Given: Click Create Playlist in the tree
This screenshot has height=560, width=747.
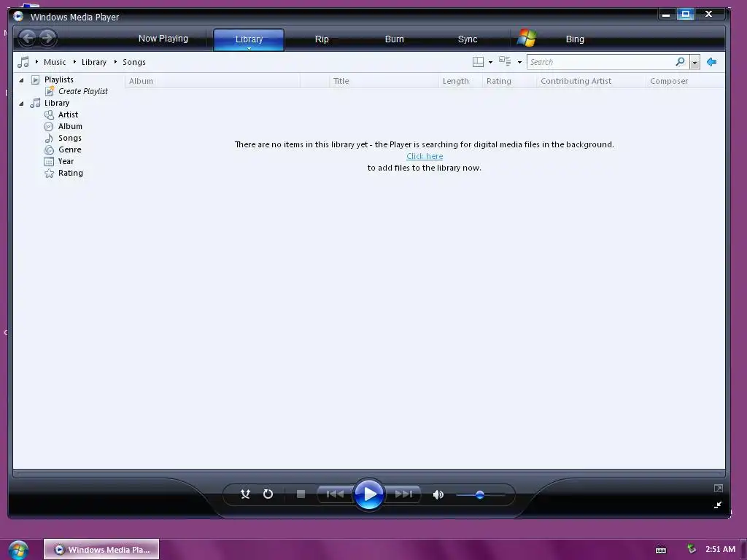Looking at the screenshot, I should click(x=83, y=91).
